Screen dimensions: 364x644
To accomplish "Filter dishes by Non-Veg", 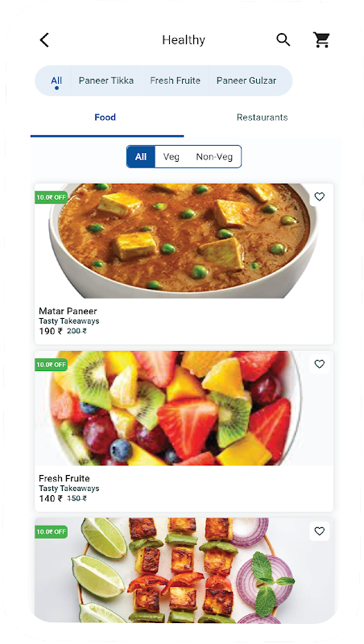I will 214,156.
